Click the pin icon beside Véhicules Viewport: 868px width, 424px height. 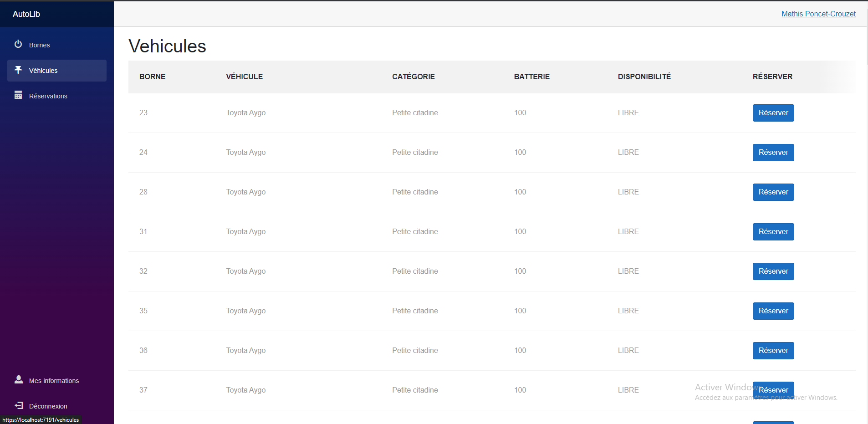click(18, 70)
